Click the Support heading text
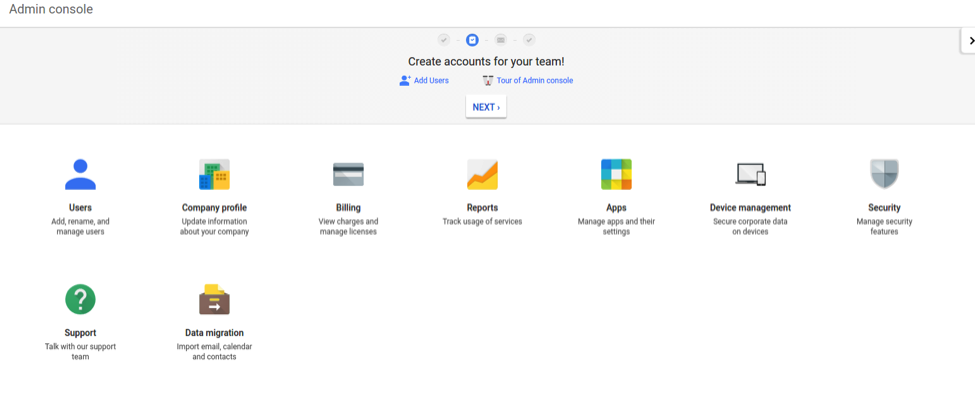Screen dimensions: 975x403 coord(80,333)
